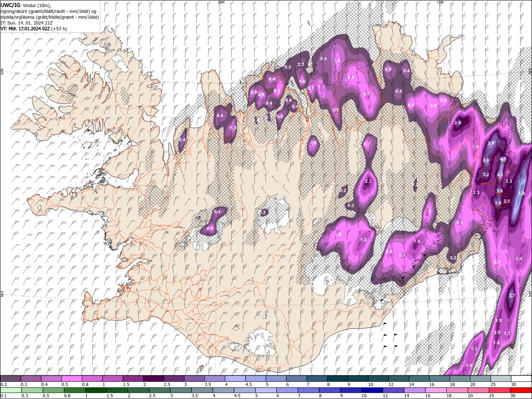Click the 1.1 precipitation value on the map

[321, 88]
